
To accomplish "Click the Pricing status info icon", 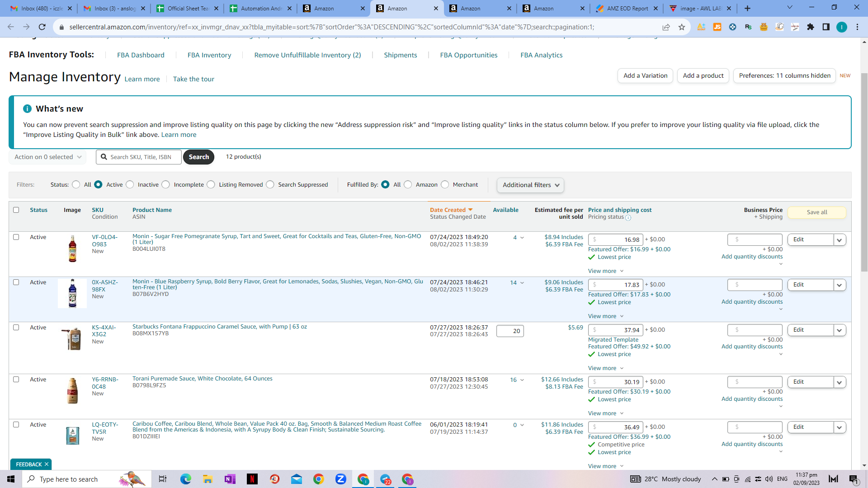I will pyautogui.click(x=628, y=217).
